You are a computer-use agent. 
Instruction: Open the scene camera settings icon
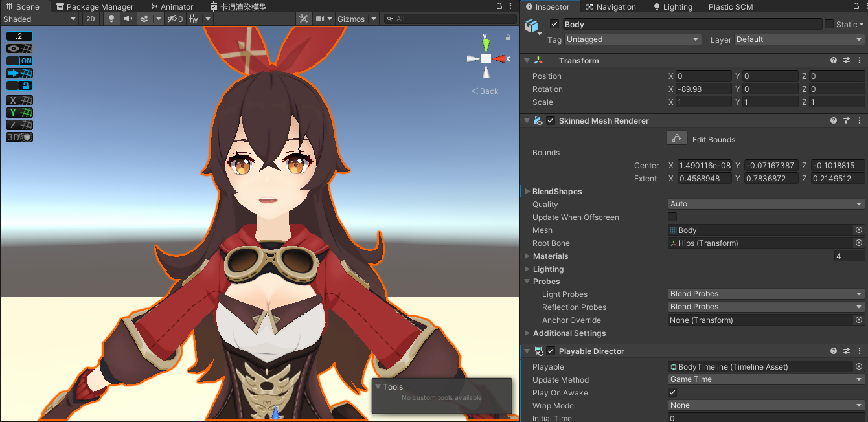pyautogui.click(x=320, y=19)
